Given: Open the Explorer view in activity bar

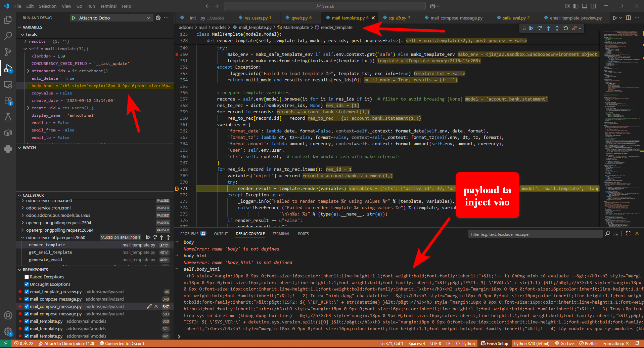Looking at the screenshot, I should point(8,20).
